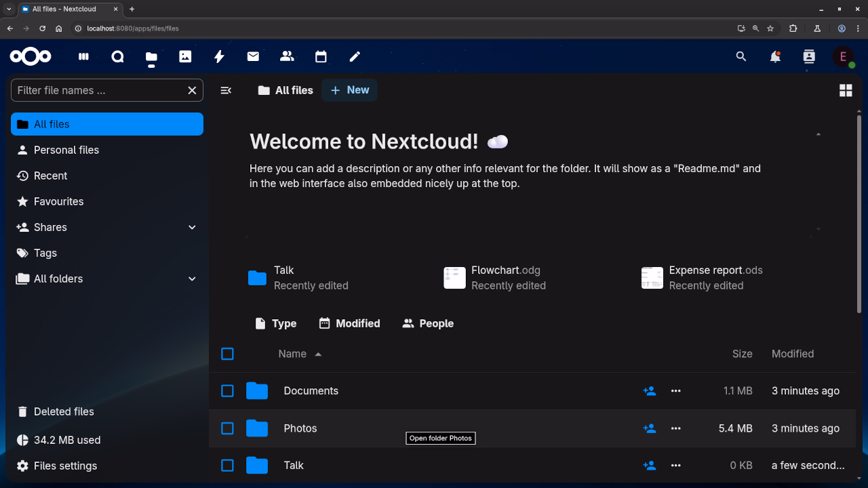Open the Calendar app icon
868x488 pixels.
click(x=321, y=57)
